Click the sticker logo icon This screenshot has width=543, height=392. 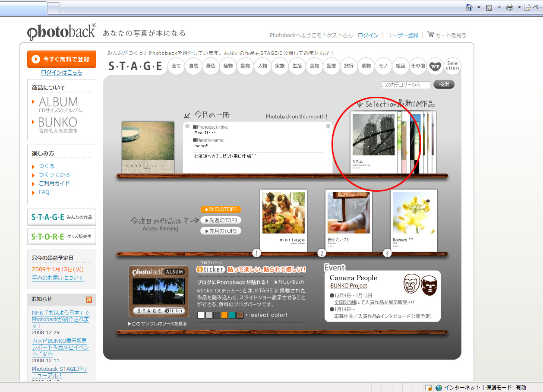211,269
